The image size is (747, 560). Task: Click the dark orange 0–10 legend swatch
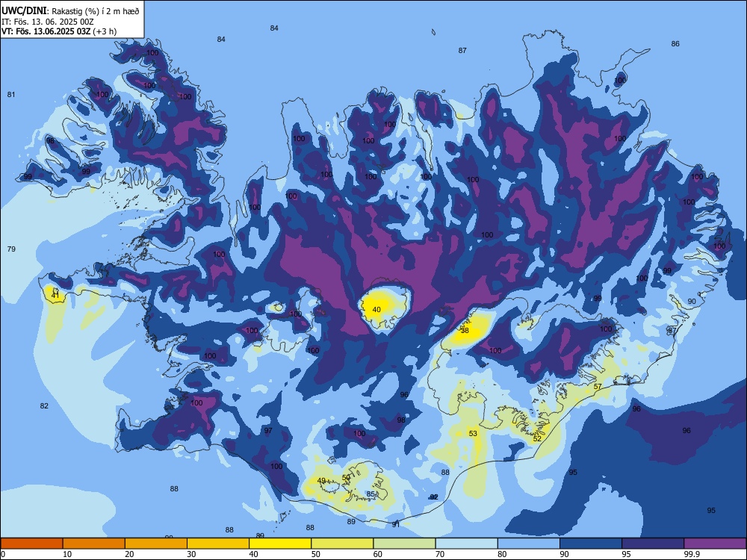point(31,544)
